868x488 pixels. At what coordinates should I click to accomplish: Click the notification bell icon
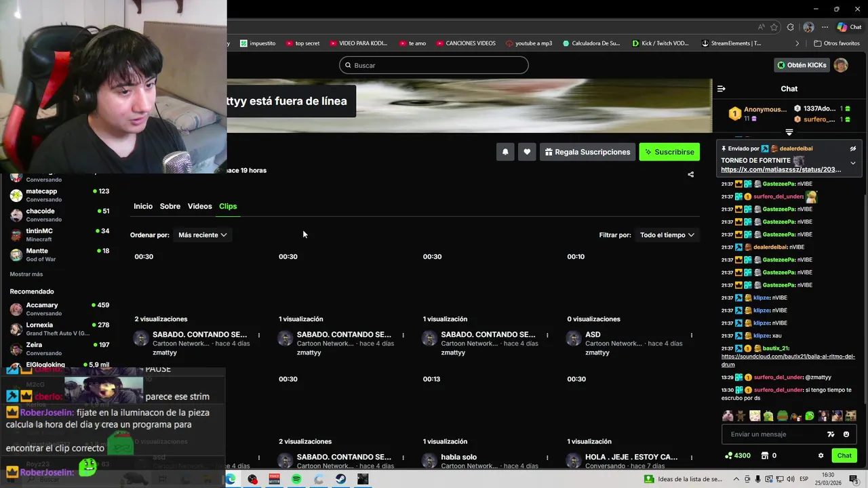[505, 152]
